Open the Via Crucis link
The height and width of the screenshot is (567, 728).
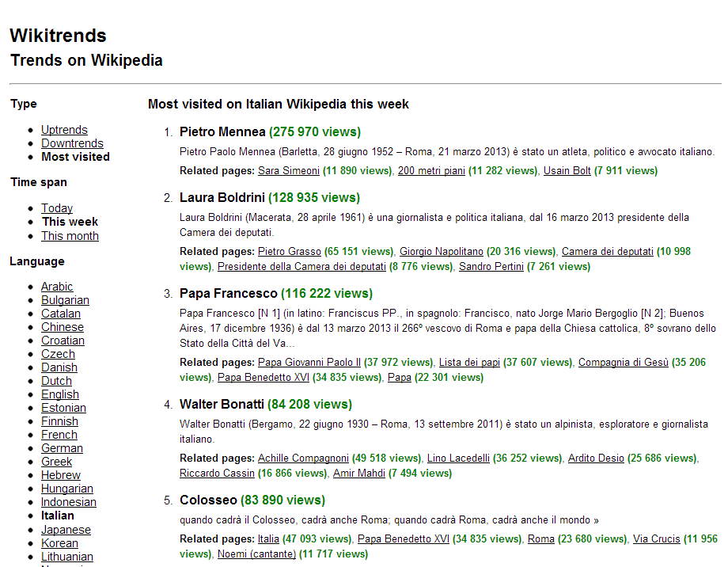[x=657, y=538]
